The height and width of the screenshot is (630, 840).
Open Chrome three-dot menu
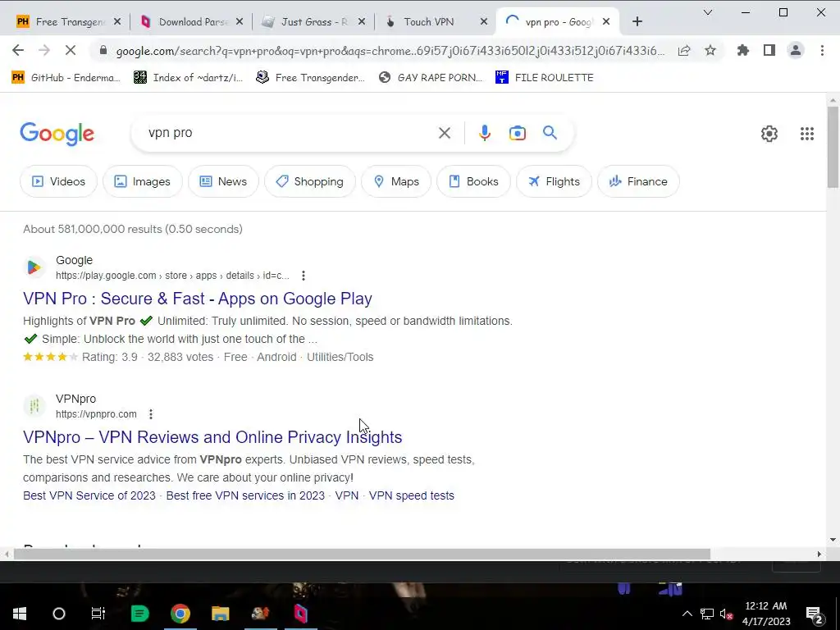tap(822, 50)
